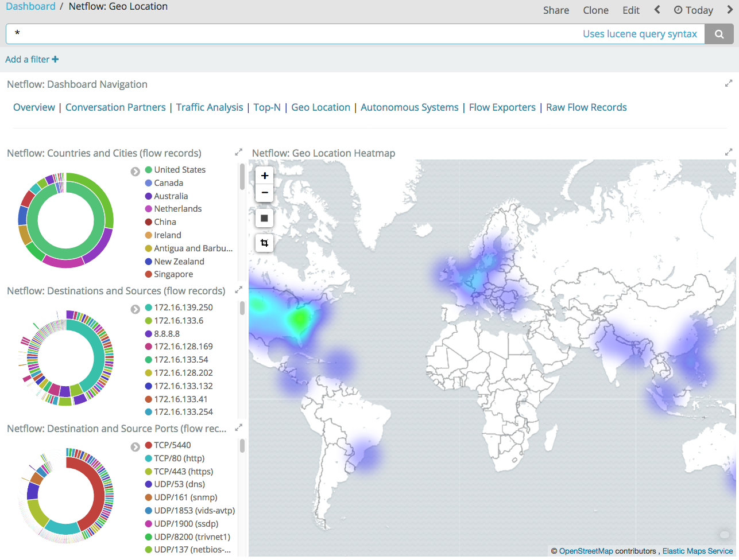This screenshot has width=739, height=560.
Task: Select the draw-rectangle filter tool on the map
Action: (x=264, y=243)
